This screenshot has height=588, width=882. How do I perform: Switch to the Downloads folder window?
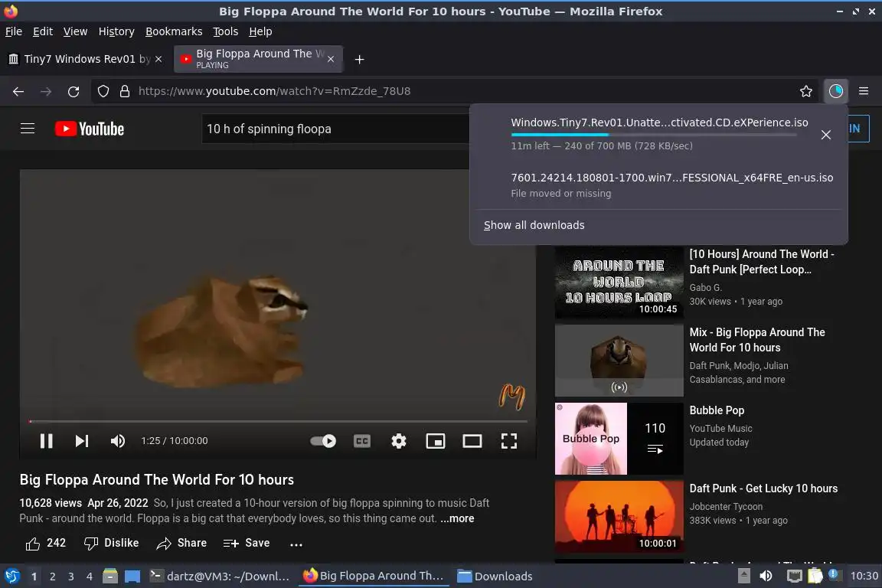click(x=495, y=577)
